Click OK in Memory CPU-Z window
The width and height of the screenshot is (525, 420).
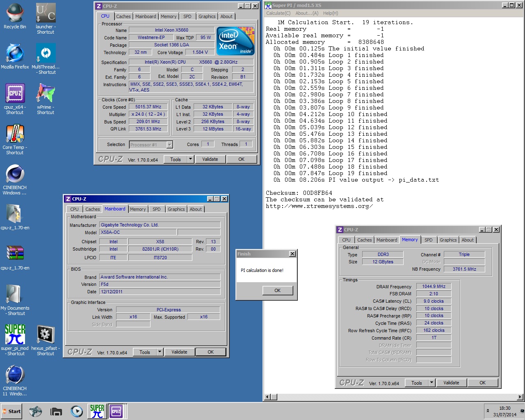[x=483, y=383]
